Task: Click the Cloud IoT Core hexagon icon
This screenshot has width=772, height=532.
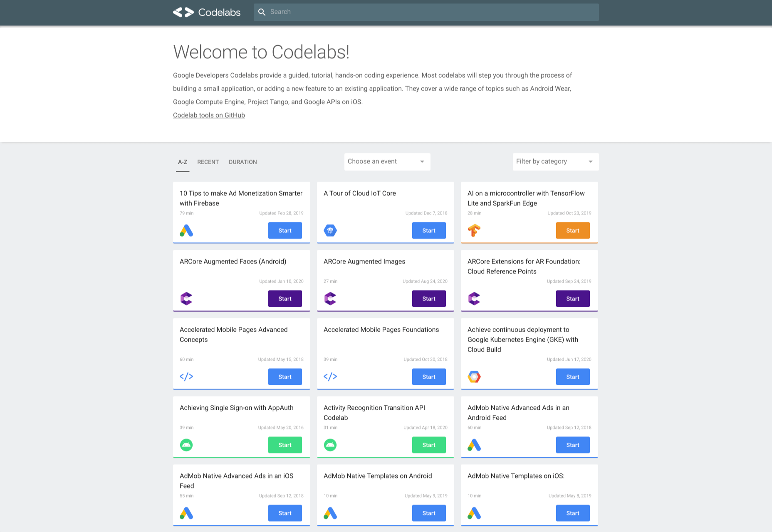Action: coord(330,230)
